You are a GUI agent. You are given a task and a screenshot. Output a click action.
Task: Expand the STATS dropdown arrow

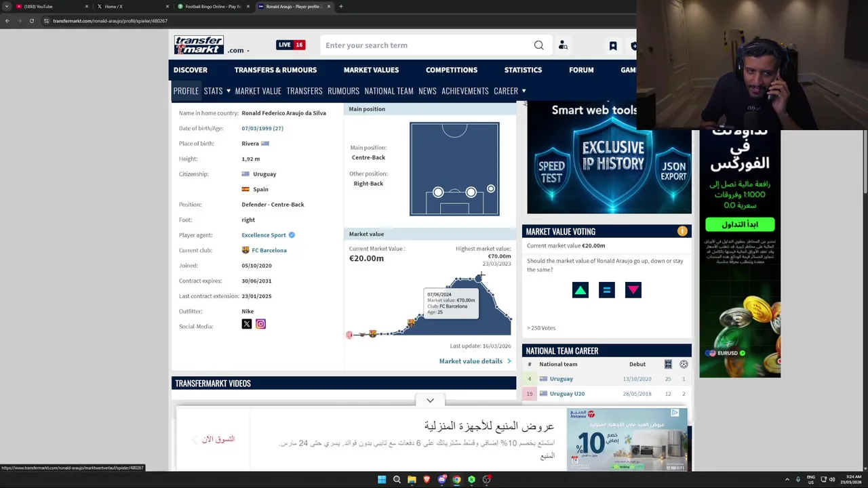229,91
